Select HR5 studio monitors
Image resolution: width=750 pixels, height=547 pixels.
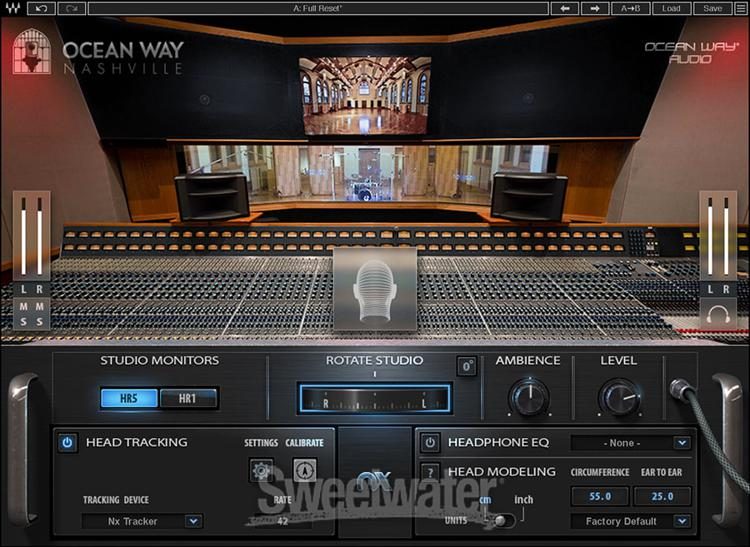(x=129, y=398)
